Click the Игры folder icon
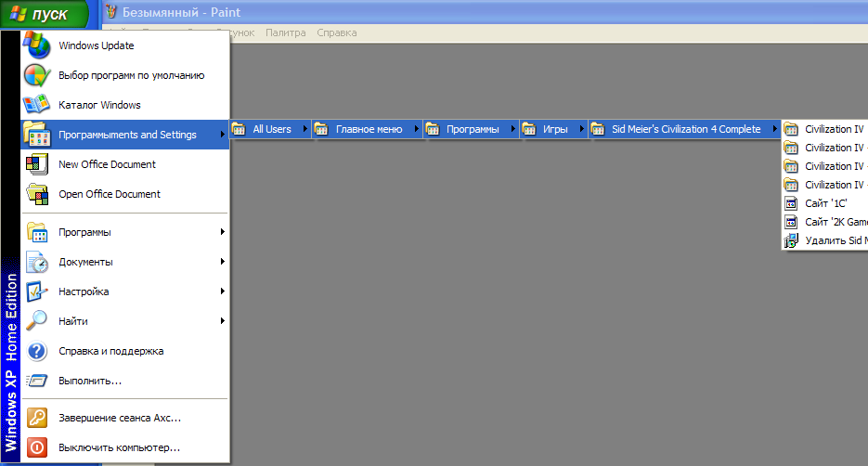868x466 pixels. (x=528, y=130)
